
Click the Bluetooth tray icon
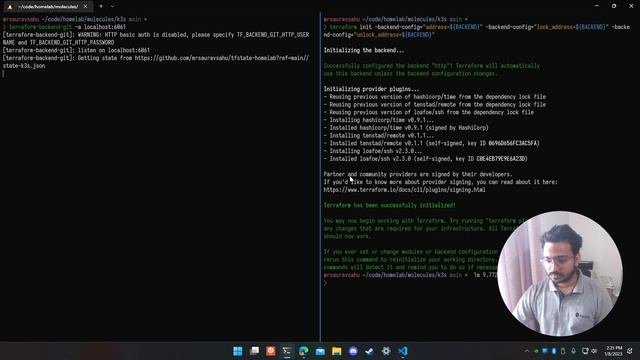pyautogui.click(x=554, y=351)
